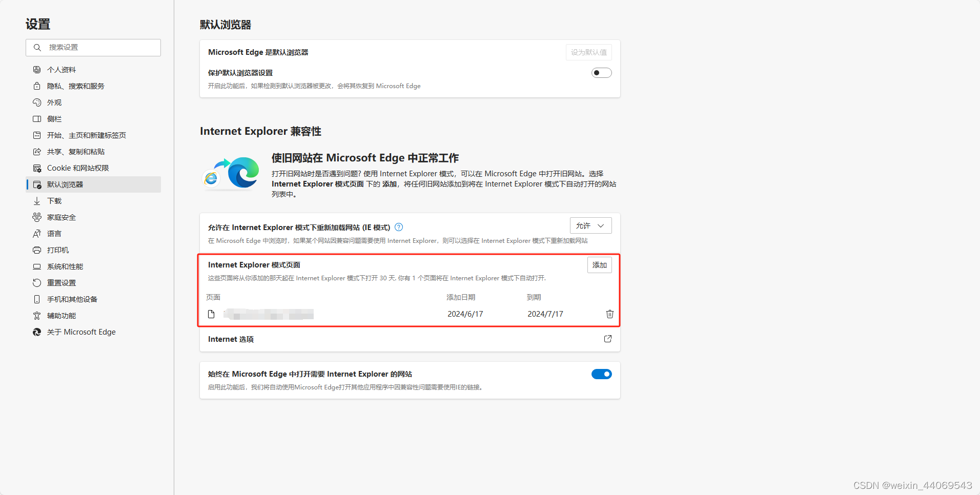980x495 pixels.
Task: Toggle 保护默认浏览器设置 switch
Action: [x=602, y=73]
